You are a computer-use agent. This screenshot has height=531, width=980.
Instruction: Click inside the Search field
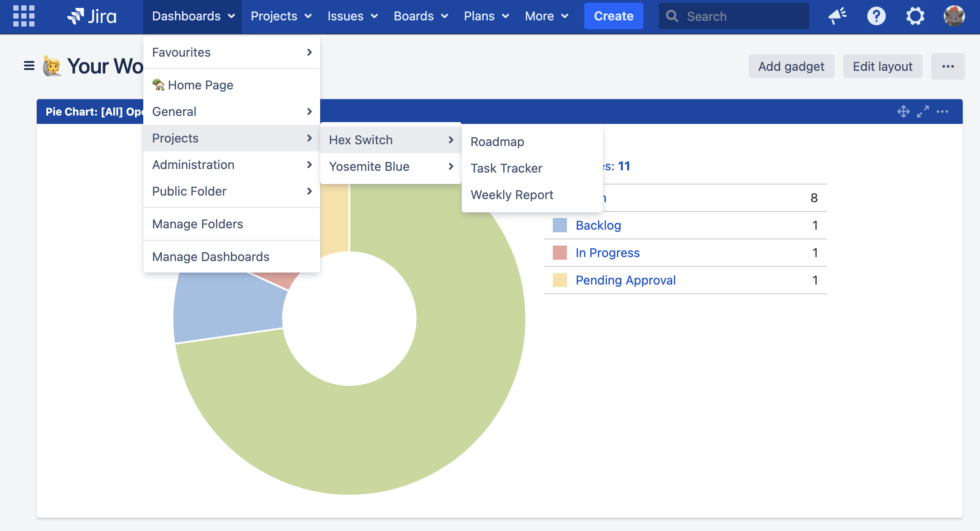pyautogui.click(x=734, y=16)
